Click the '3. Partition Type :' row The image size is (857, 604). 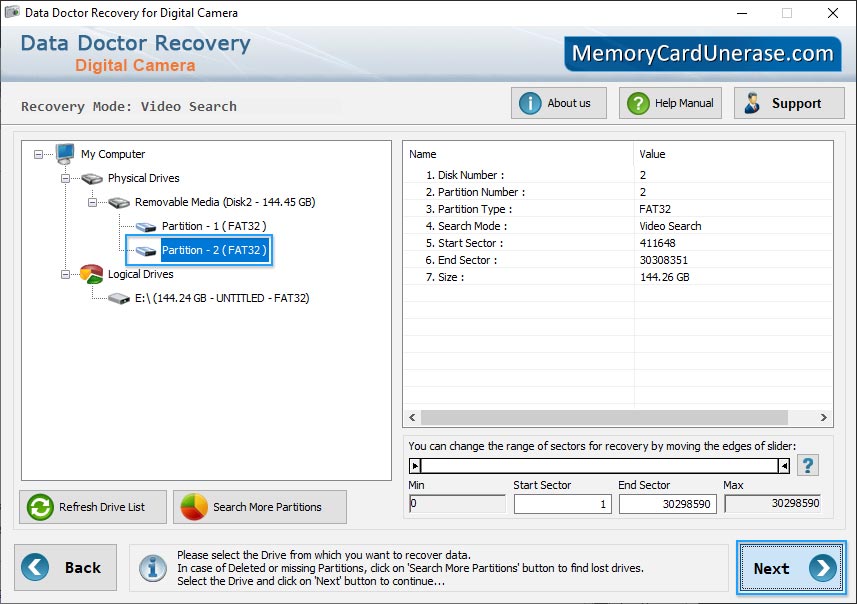[618, 209]
